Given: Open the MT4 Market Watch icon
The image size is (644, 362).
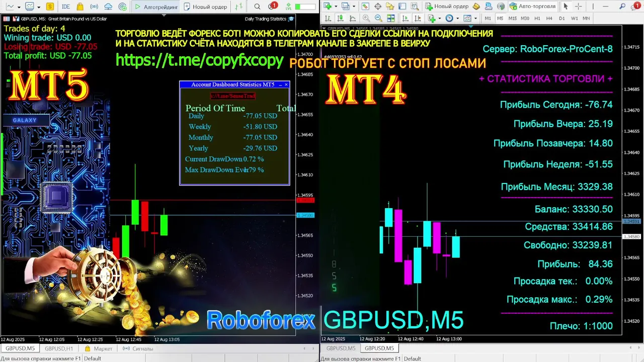Looking at the screenshot, I should pos(365,7).
